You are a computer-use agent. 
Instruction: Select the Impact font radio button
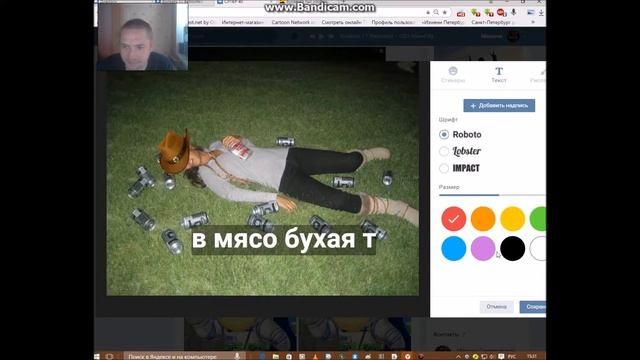pos(444,168)
